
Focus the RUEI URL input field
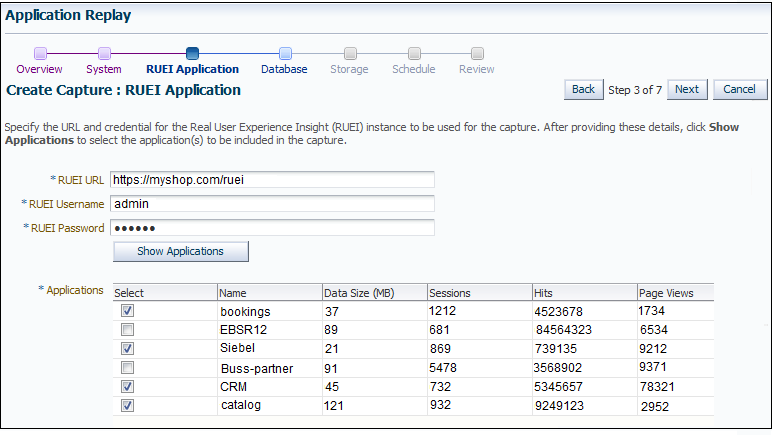click(272, 180)
